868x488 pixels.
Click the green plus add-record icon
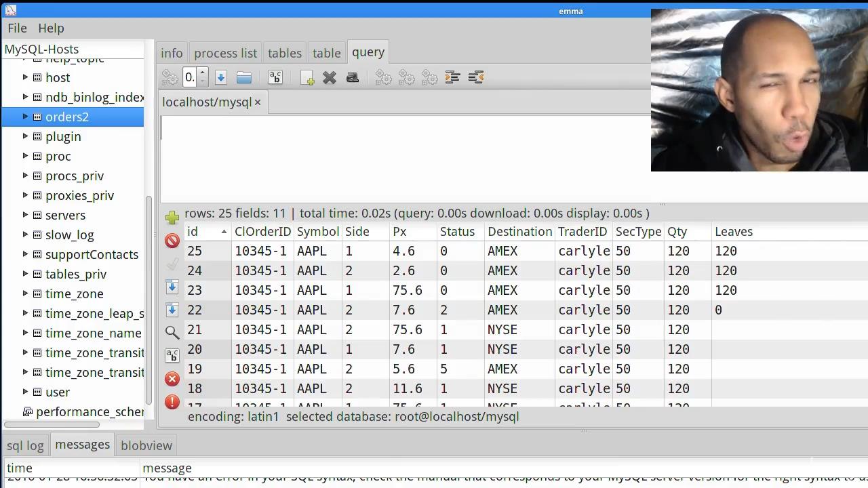coord(172,218)
